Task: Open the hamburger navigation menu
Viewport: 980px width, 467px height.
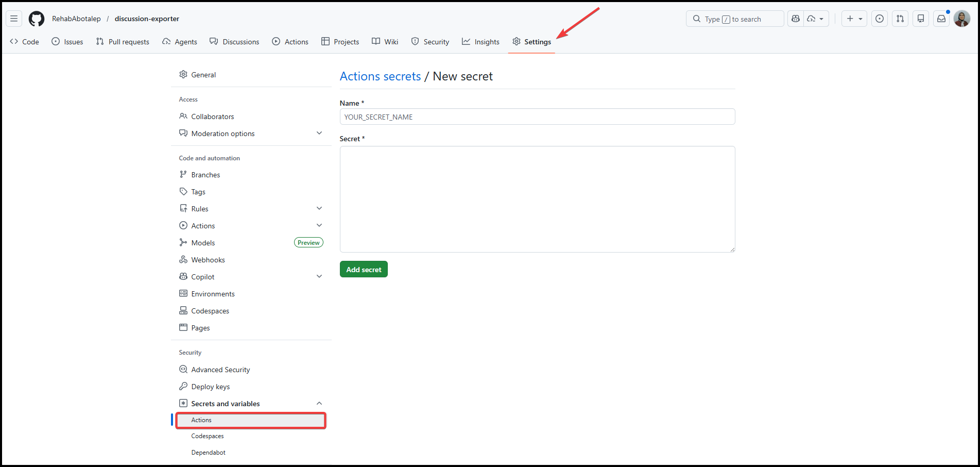Action: (14, 19)
